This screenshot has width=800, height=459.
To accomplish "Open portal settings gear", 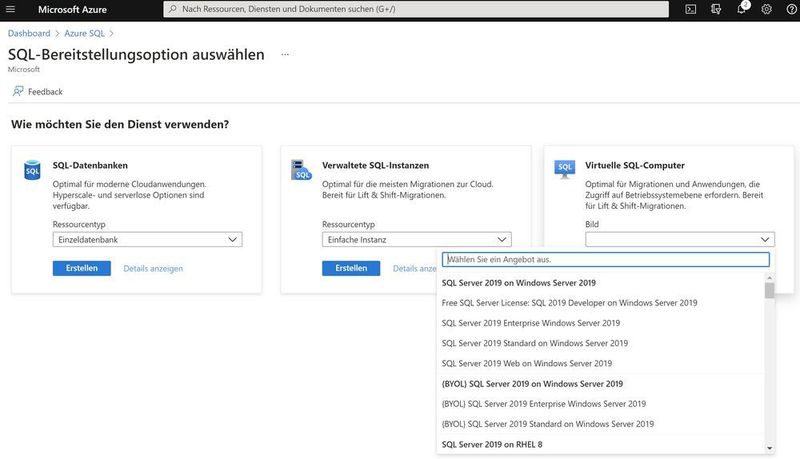I will click(x=766, y=9).
